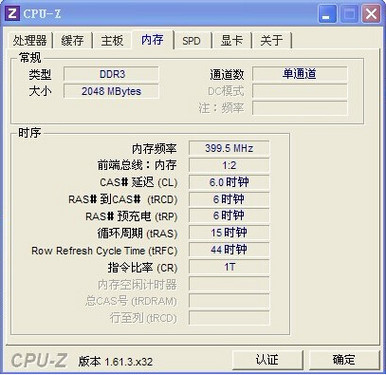Click the 399.5 MHz frequency value

point(229,148)
